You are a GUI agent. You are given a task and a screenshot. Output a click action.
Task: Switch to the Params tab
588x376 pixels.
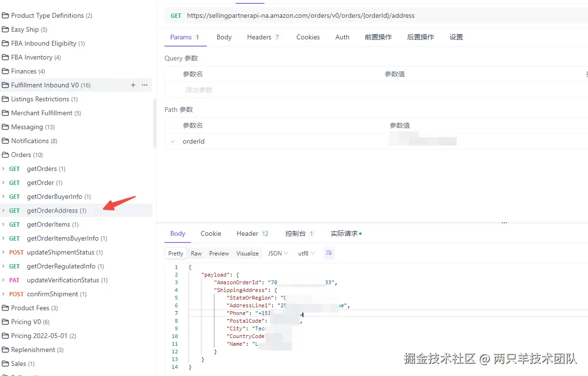coord(185,37)
